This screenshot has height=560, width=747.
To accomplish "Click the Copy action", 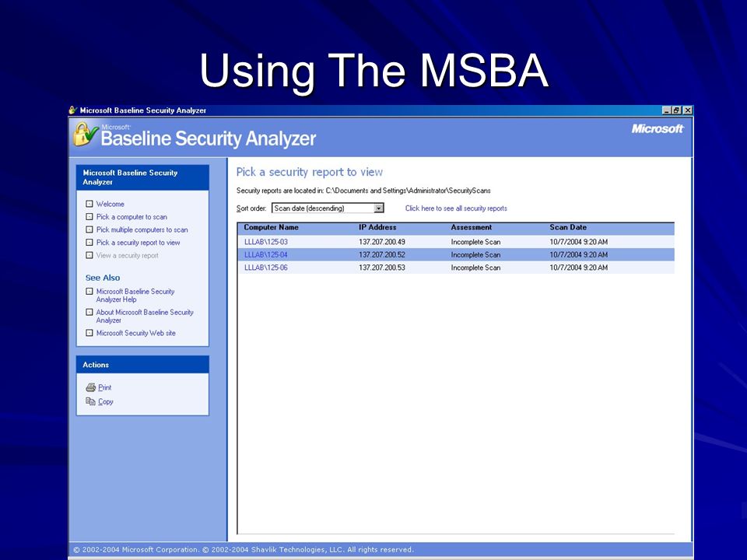I will click(106, 401).
